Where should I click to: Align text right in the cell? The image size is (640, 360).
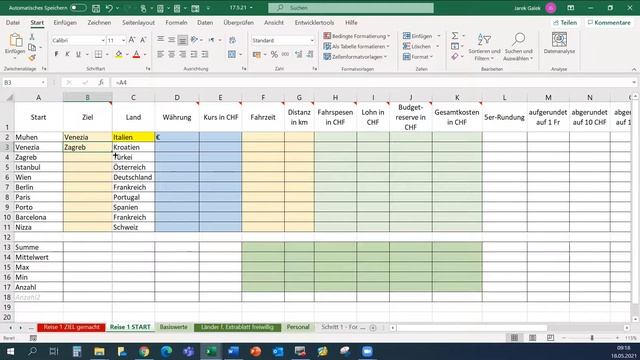coord(183,54)
